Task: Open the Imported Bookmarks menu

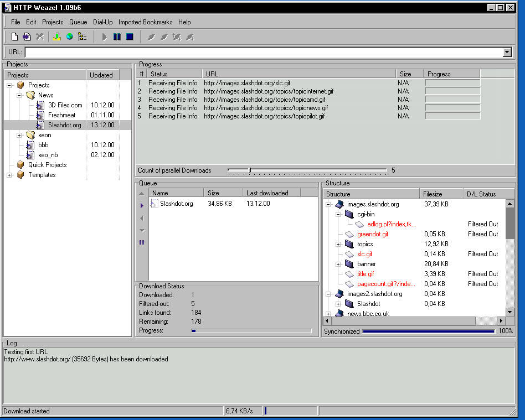Action: pos(145,22)
